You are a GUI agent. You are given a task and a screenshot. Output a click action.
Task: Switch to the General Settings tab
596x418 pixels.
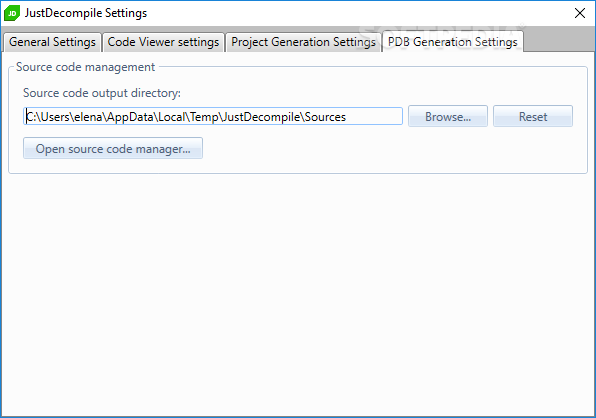(52, 42)
